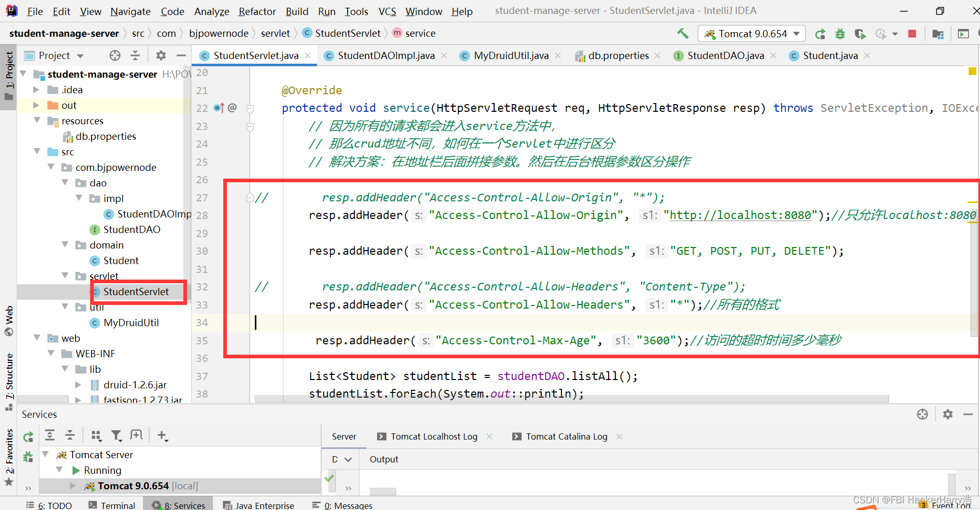Collapse the Running node in Services
Screen dimensions: 980x510
tap(60, 470)
